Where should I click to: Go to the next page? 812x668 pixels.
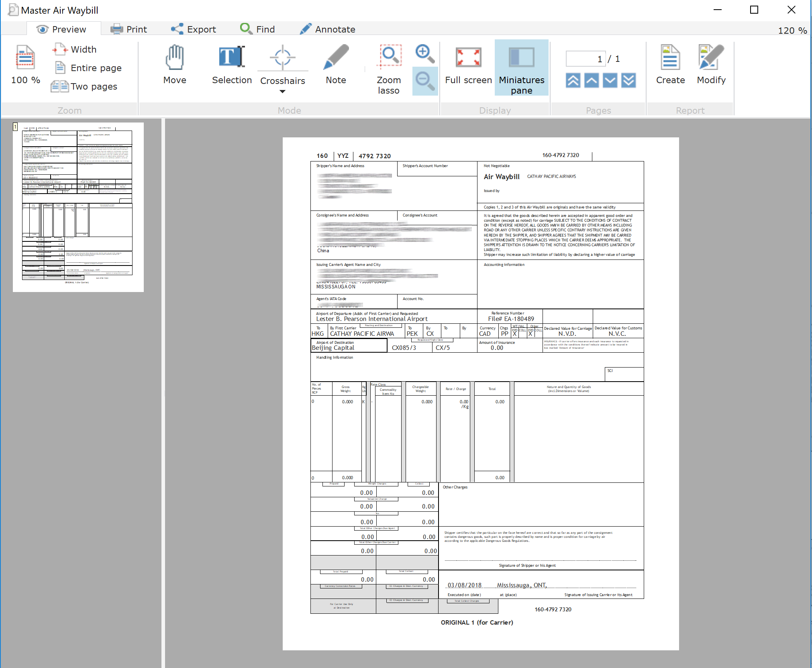tap(610, 80)
